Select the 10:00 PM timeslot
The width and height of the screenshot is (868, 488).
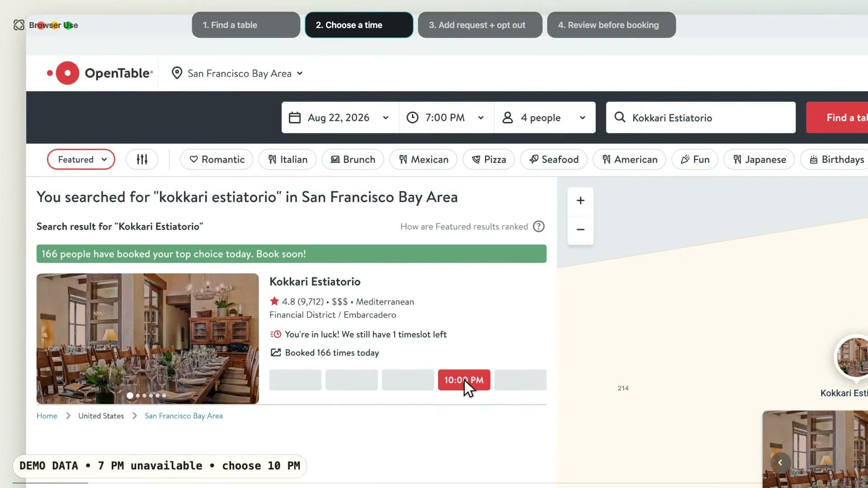point(464,380)
